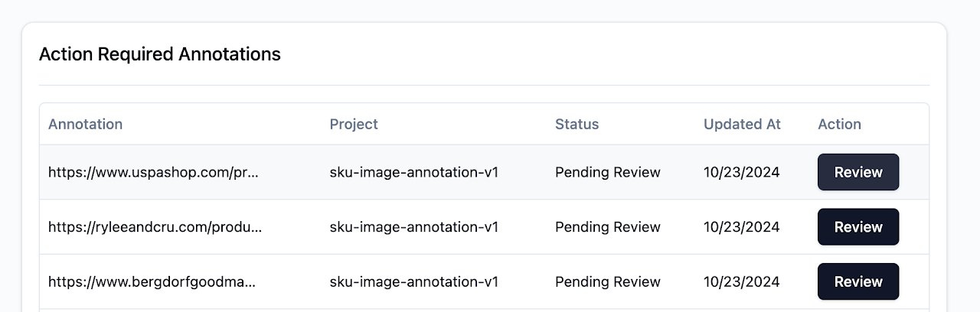Select the Action column header

coord(839,124)
